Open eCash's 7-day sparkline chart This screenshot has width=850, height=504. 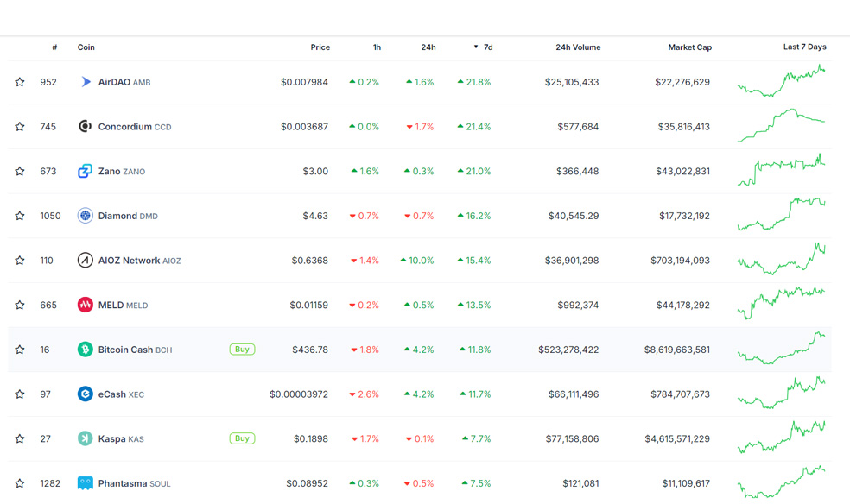click(x=781, y=393)
